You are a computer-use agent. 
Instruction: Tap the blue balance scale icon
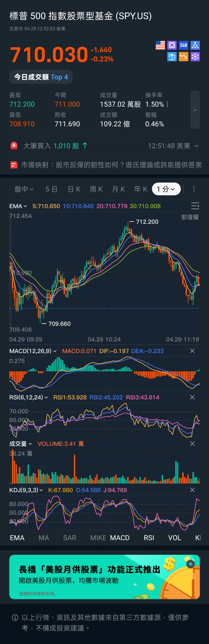point(172,57)
